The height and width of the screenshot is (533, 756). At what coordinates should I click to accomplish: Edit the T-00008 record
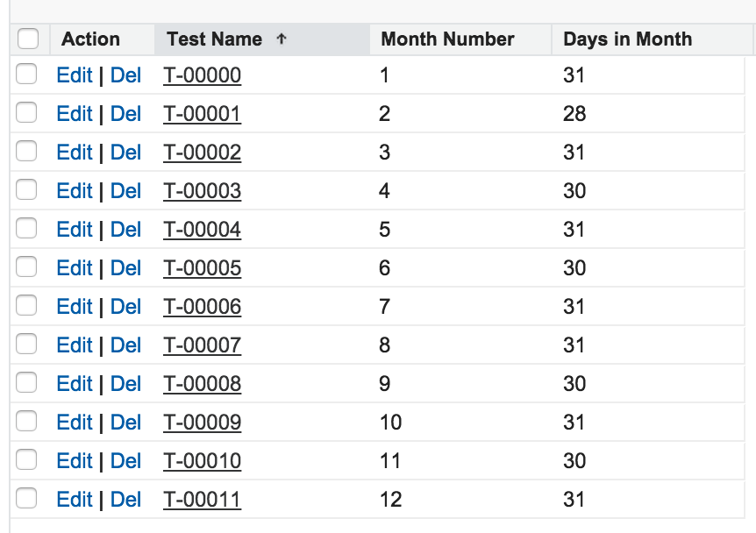click(x=75, y=383)
